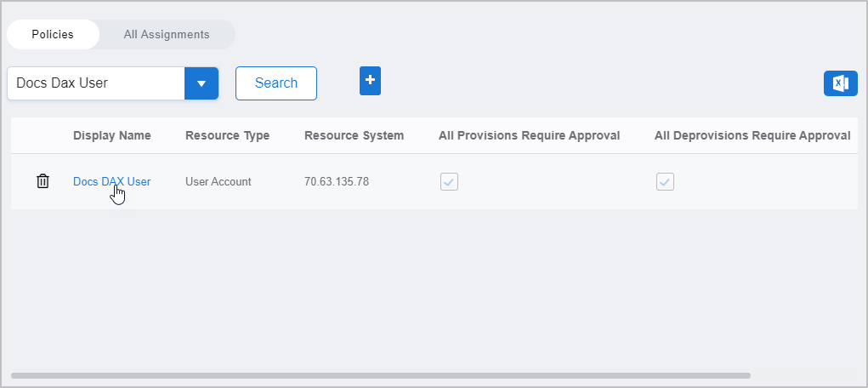868x388 pixels.
Task: Open the Docs DAX User policy link
Action: pos(111,181)
